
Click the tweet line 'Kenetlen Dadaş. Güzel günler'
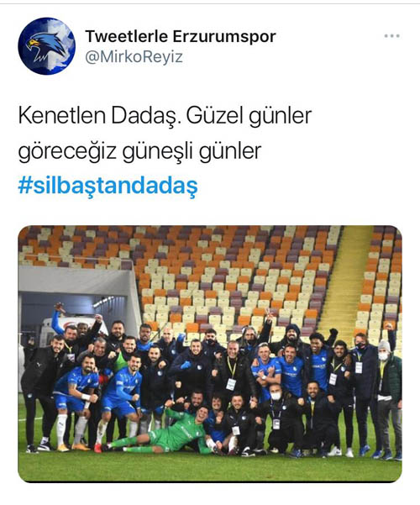coord(165,115)
